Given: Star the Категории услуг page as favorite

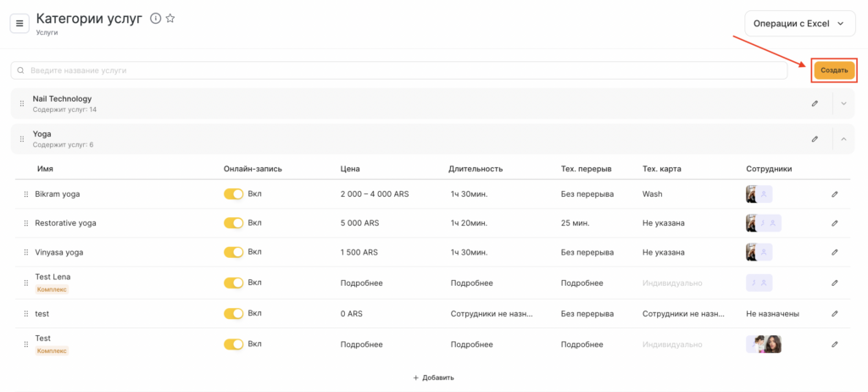Looking at the screenshot, I should coord(170,19).
